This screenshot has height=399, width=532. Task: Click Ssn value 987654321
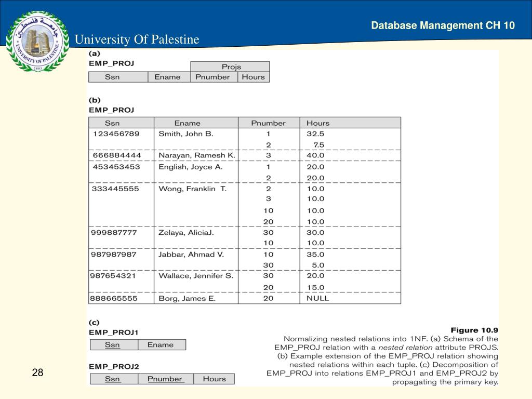(x=113, y=276)
